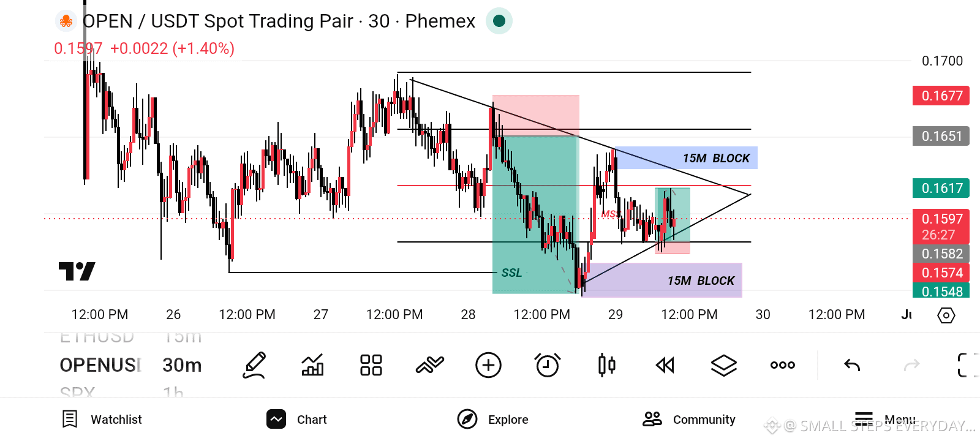The height and width of the screenshot is (441, 980).
Task: Select the MSS red text label
Action: click(610, 214)
